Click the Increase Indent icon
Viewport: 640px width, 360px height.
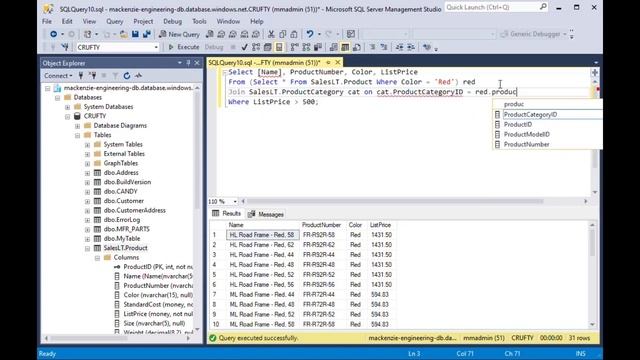[x=411, y=47]
